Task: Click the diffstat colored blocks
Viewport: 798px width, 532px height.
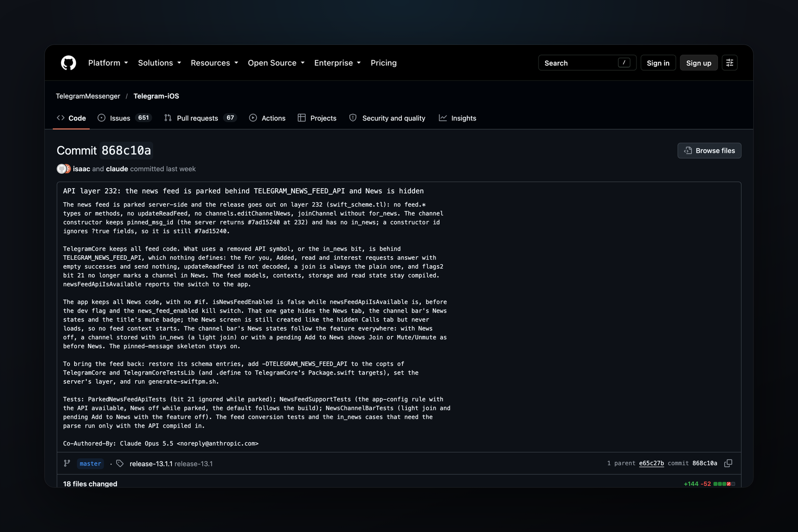Action: (724, 484)
